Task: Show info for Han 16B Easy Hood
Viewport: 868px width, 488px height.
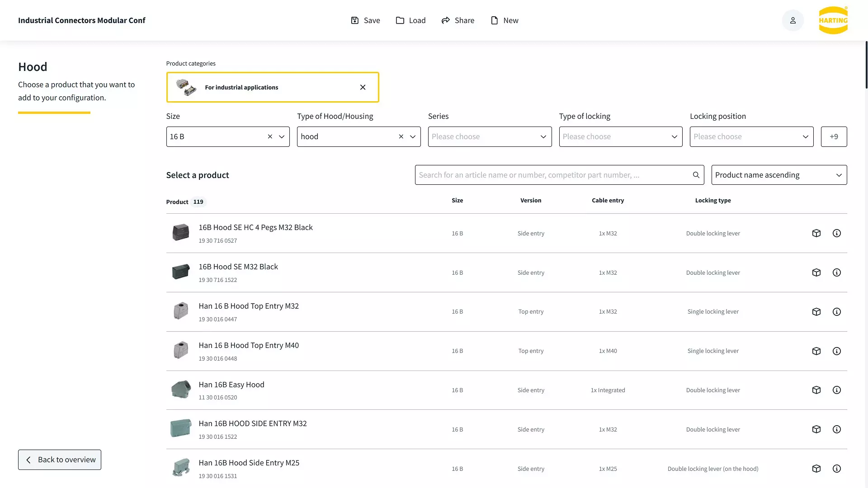Action: [837, 390]
